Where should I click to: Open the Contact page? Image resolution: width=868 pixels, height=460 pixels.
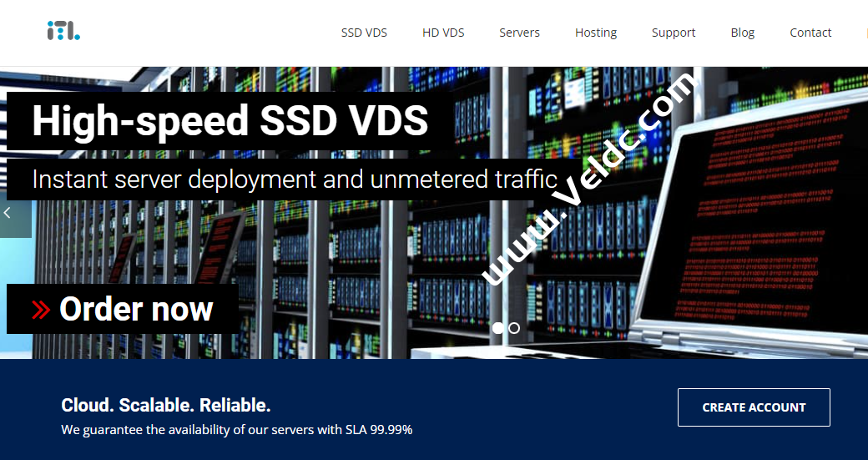tap(810, 33)
